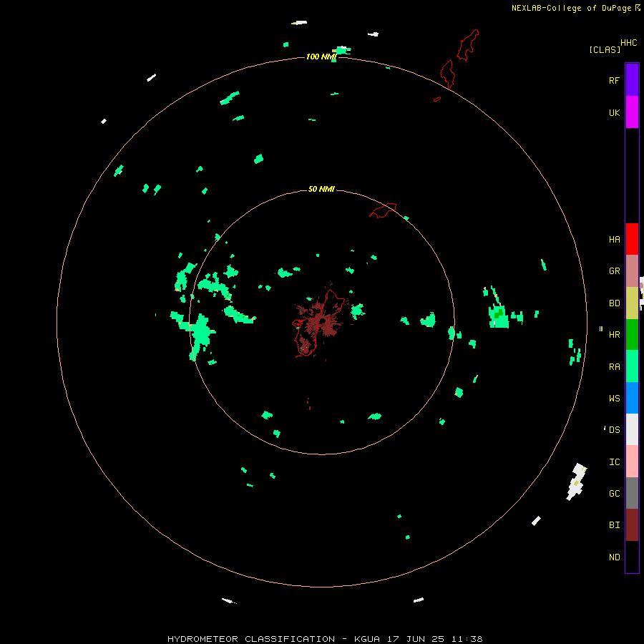Select the pale pink IC legend swatch
Viewport: 644px width, 644px height.
point(632,462)
